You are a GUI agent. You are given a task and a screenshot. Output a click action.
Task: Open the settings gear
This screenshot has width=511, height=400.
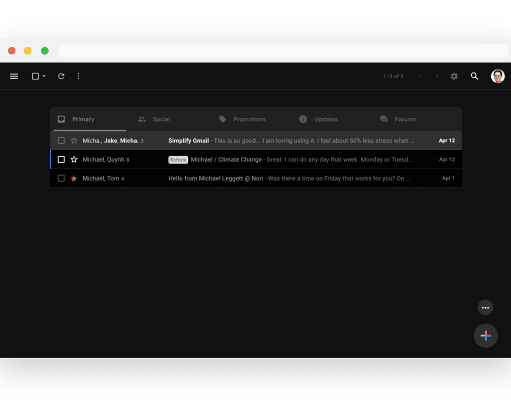[x=454, y=76]
